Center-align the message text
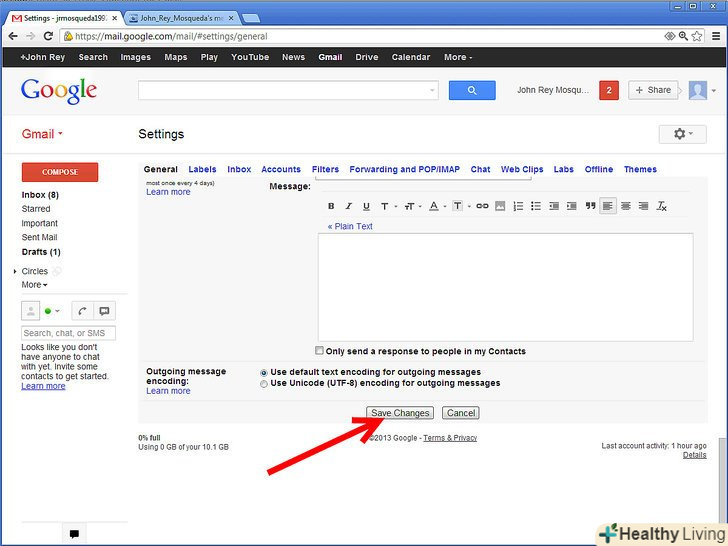 [x=626, y=206]
